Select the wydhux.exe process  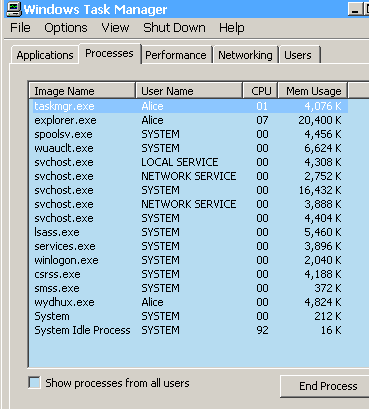click(189, 302)
